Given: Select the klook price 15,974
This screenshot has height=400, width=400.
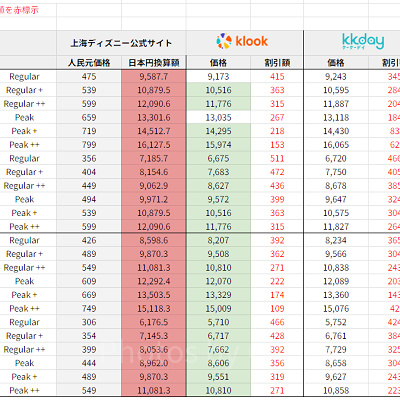Looking at the screenshot, I should click(x=218, y=145).
